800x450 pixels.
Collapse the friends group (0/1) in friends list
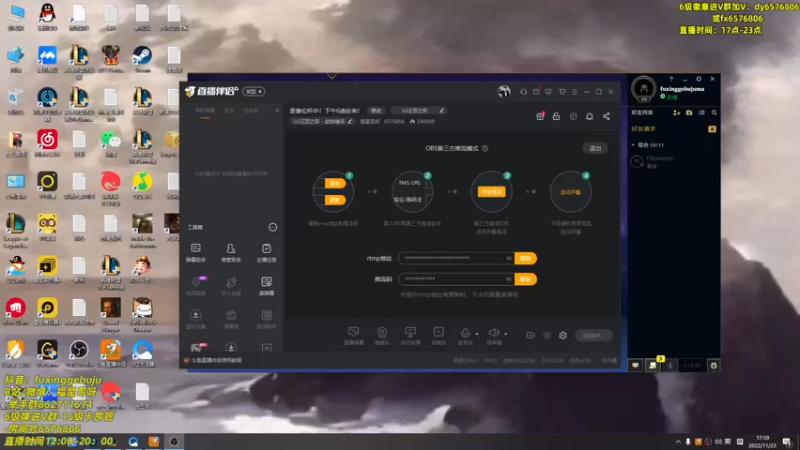[633, 145]
